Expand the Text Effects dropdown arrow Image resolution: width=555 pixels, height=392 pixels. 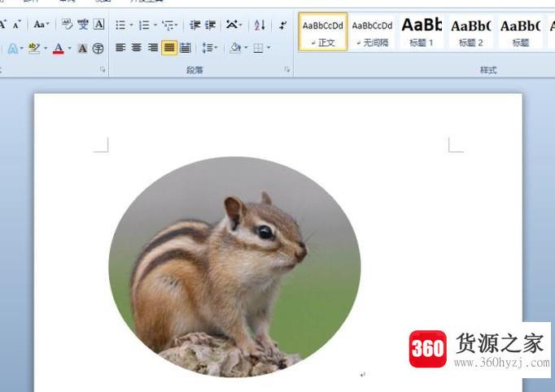coord(21,48)
